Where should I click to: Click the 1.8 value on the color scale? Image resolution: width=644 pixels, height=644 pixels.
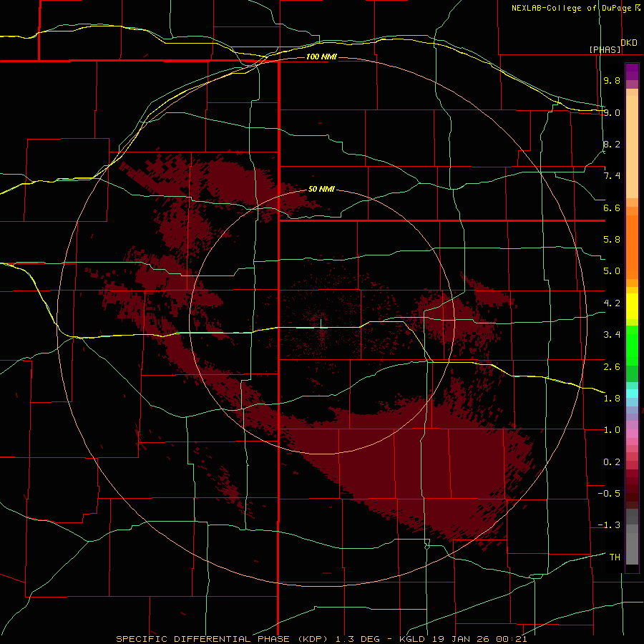(612, 399)
